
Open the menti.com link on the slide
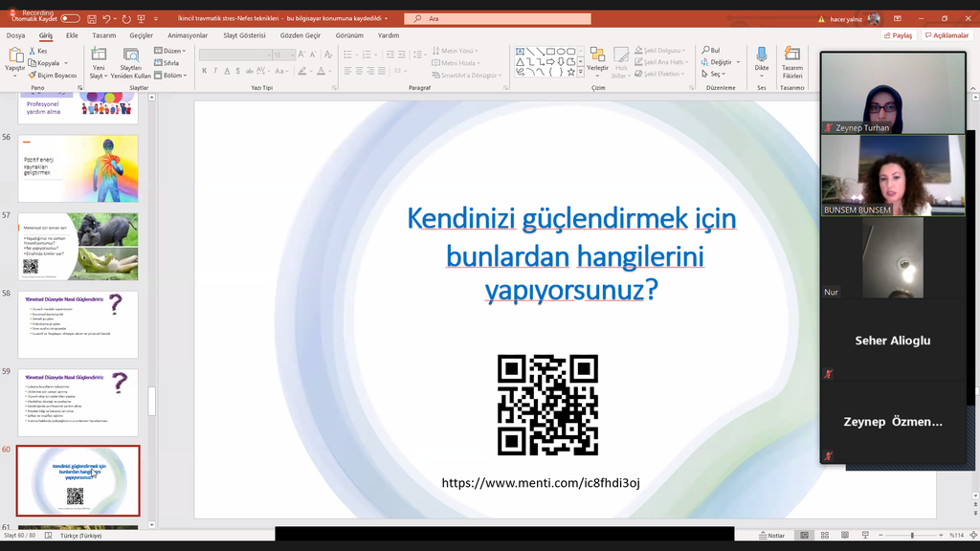[541, 483]
